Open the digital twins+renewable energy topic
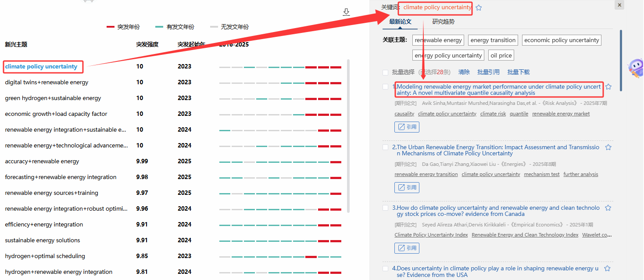The image size is (644, 280). pyautogui.click(x=47, y=83)
